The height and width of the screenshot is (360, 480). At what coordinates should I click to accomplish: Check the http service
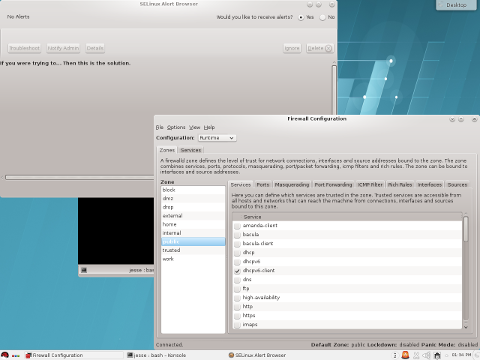click(x=237, y=307)
